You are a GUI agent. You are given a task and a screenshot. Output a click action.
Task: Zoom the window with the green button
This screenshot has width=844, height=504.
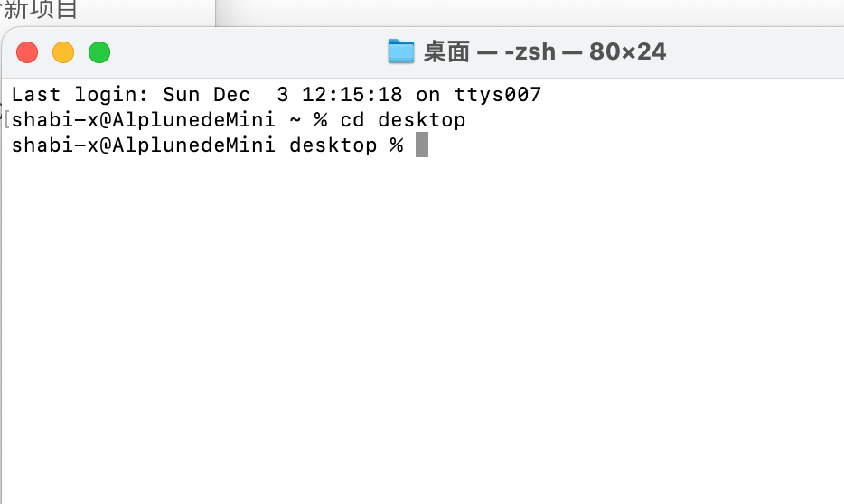coord(99,52)
